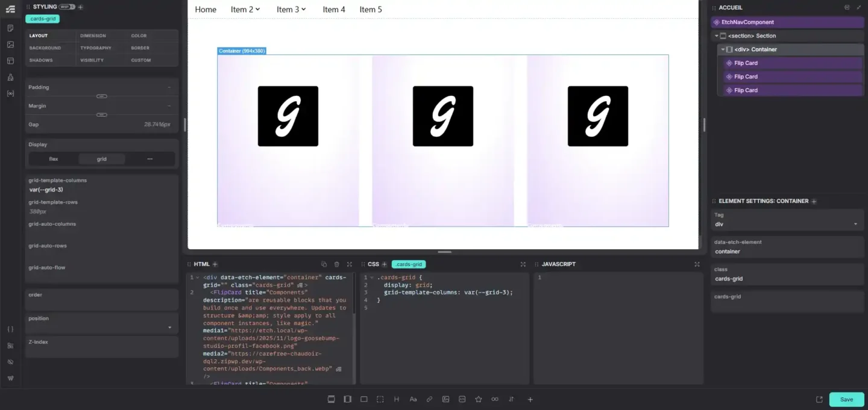The image size is (868, 410).
Task: Copy HTML with the duplicate icon
Action: click(x=324, y=264)
